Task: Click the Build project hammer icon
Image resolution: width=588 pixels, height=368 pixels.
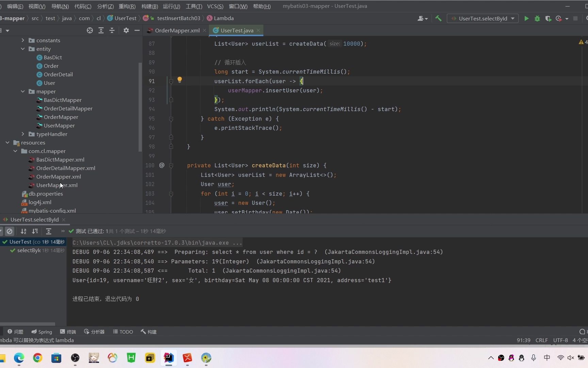Action: (438, 18)
